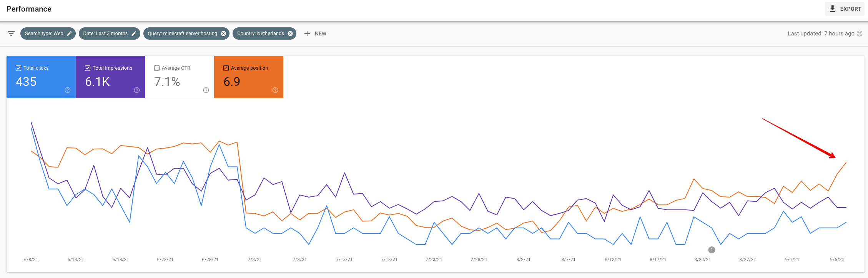
Task: Remove the Country: Netherlands filter
Action: 290,33
